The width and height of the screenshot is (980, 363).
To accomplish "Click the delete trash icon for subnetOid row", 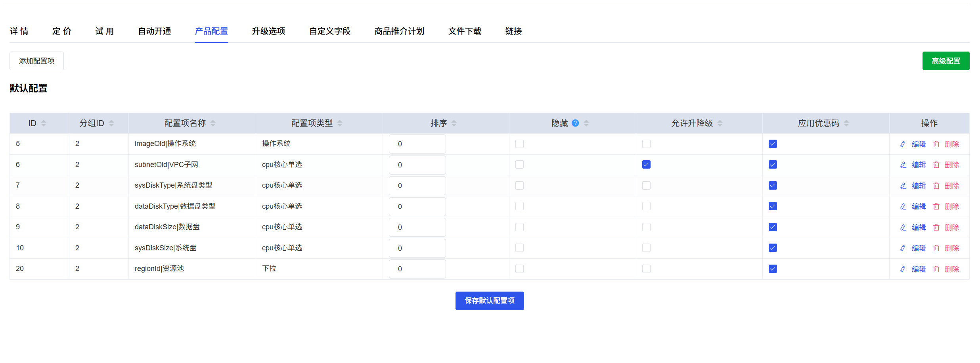I will coord(936,165).
